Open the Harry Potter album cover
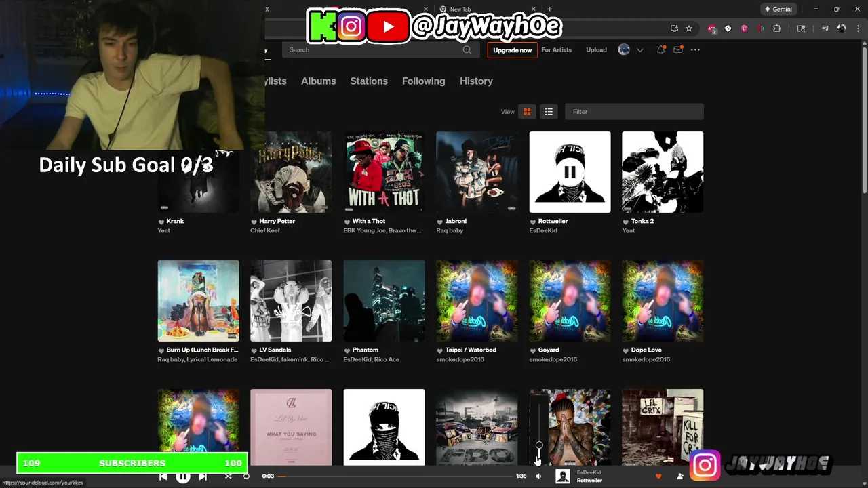 pos(291,172)
